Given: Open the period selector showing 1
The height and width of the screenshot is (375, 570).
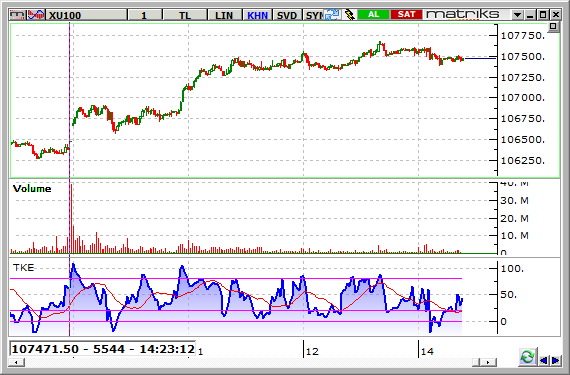Looking at the screenshot, I should point(144,15).
